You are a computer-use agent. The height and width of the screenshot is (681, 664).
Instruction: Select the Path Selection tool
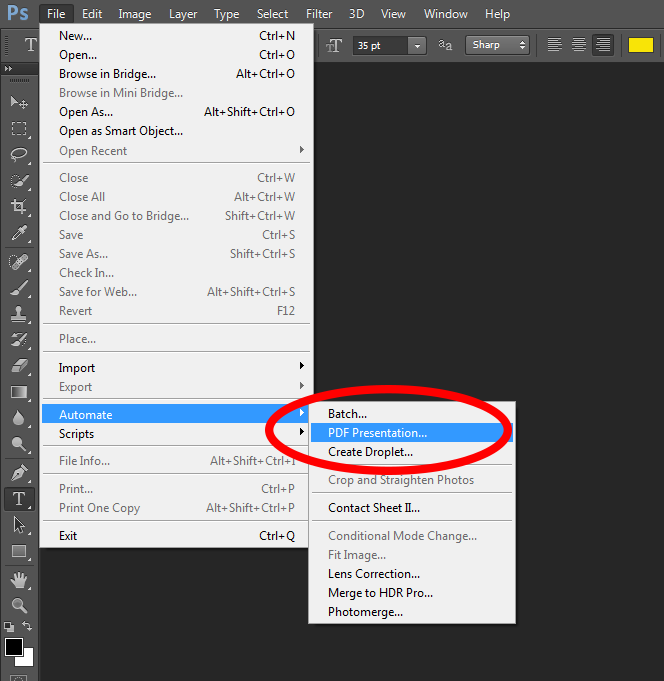coord(19,525)
